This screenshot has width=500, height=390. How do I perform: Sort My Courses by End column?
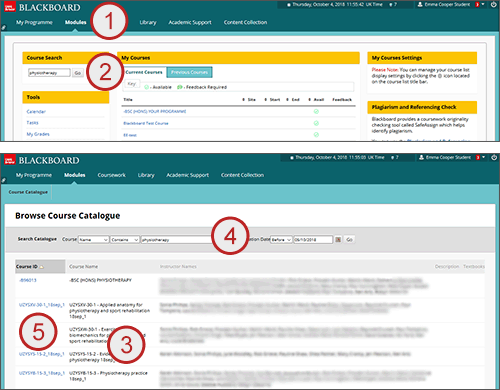tap(293, 100)
